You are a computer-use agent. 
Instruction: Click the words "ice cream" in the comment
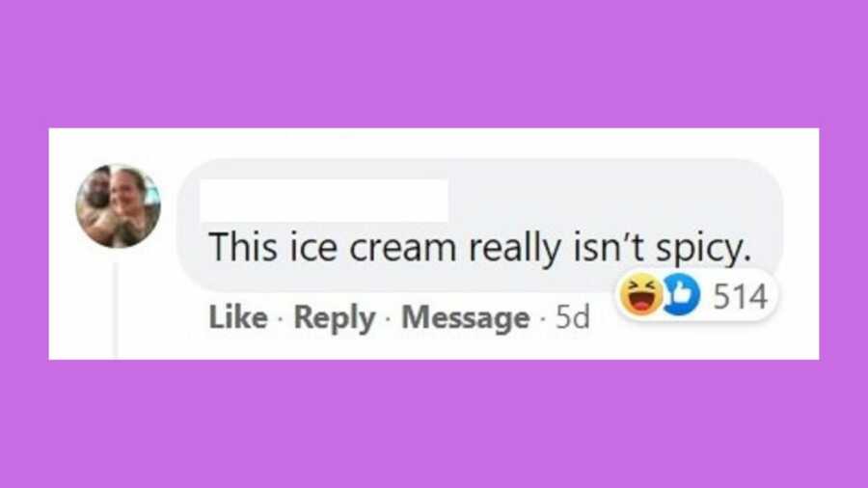[x=373, y=247]
